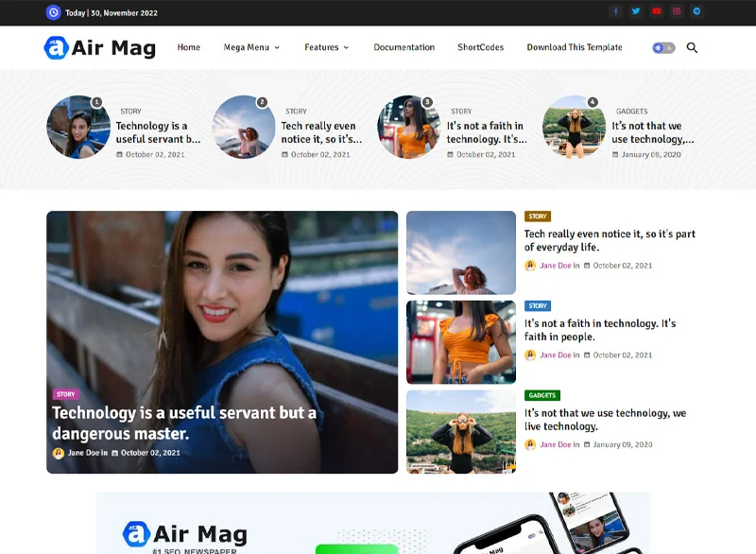Go to the Home menu item
This screenshot has height=554, width=756.
tap(188, 47)
